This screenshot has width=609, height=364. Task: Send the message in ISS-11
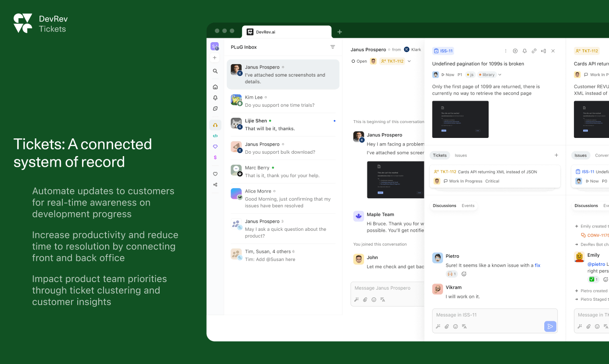click(550, 327)
